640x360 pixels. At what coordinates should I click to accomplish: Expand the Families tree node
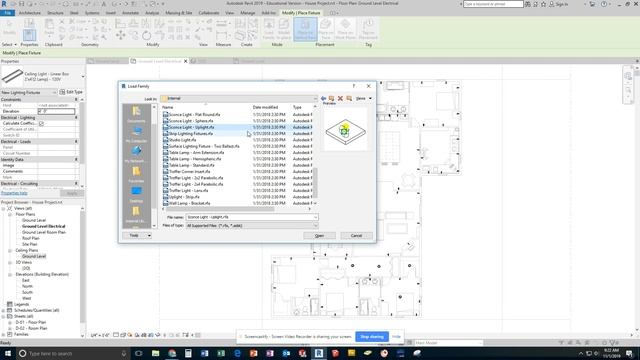[x=4, y=335]
